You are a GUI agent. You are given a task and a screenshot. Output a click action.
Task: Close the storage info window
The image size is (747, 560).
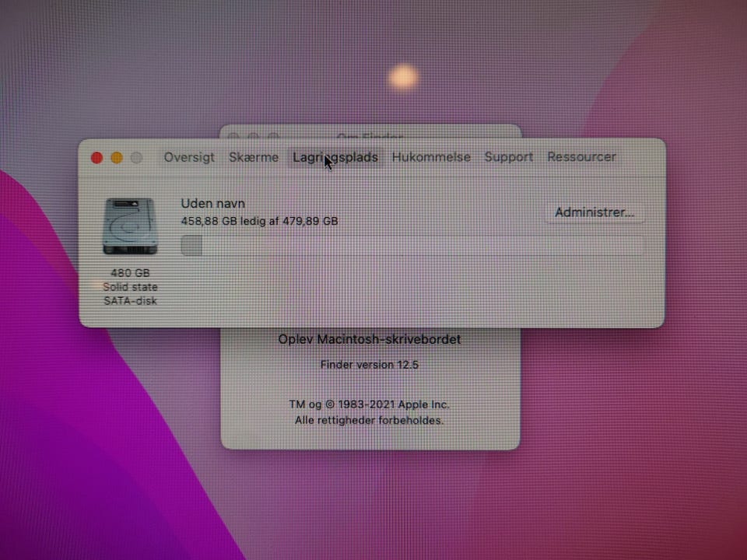click(x=96, y=158)
